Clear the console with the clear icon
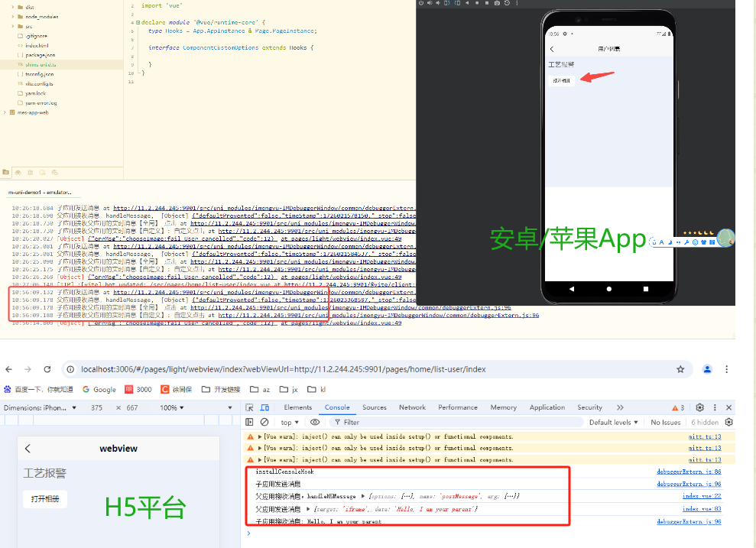The width and height of the screenshot is (756, 548). 264,422
